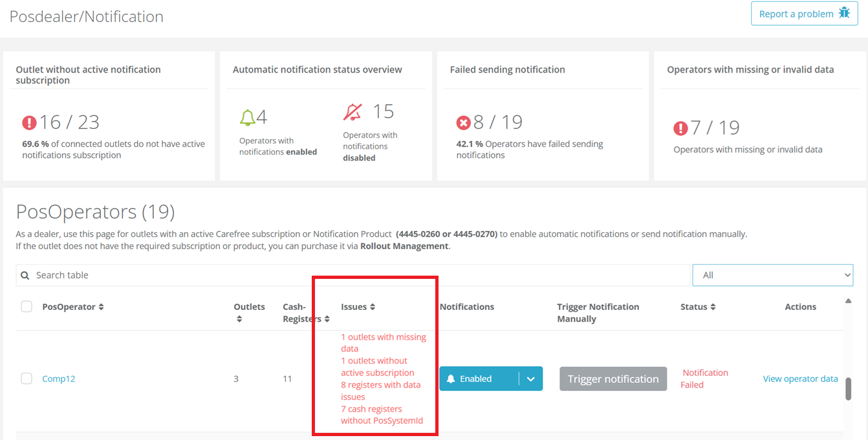Sort by PosOperator column
The width and height of the screenshot is (868, 440).
click(x=72, y=307)
